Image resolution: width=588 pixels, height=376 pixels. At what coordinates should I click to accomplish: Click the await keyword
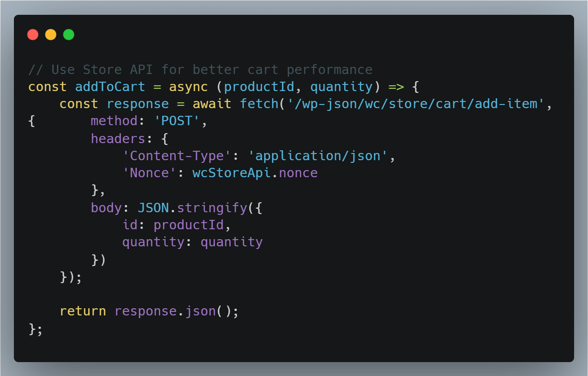(212, 104)
